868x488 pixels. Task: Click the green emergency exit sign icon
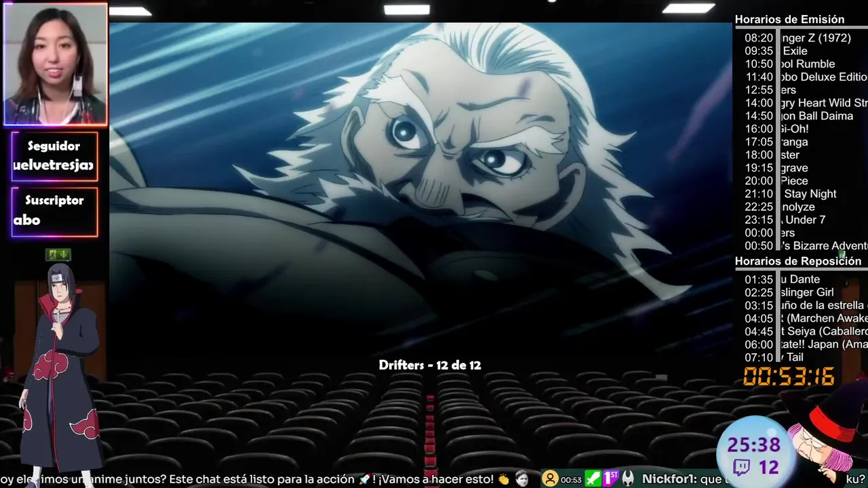(x=58, y=255)
